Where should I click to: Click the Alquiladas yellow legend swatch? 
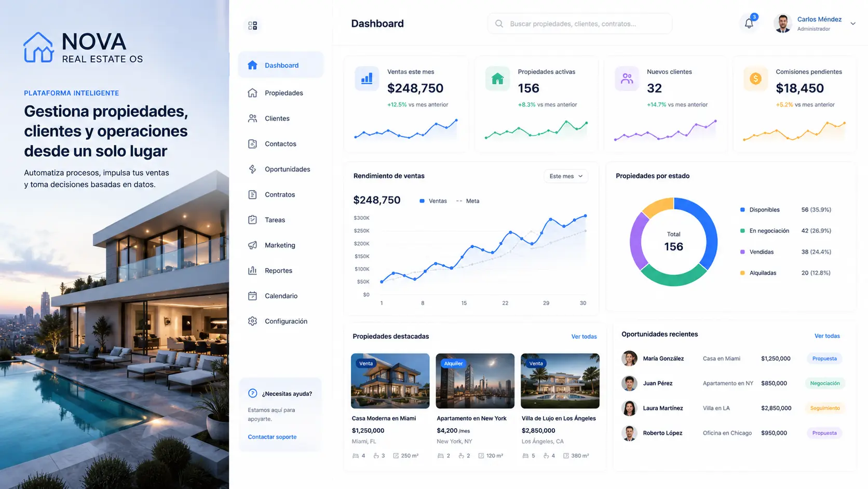tap(742, 273)
